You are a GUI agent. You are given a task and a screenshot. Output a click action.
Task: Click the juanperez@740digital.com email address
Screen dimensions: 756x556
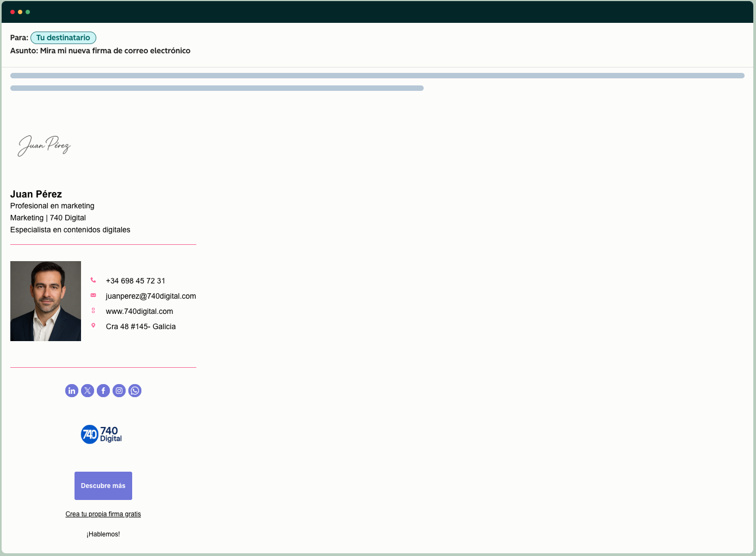point(151,296)
